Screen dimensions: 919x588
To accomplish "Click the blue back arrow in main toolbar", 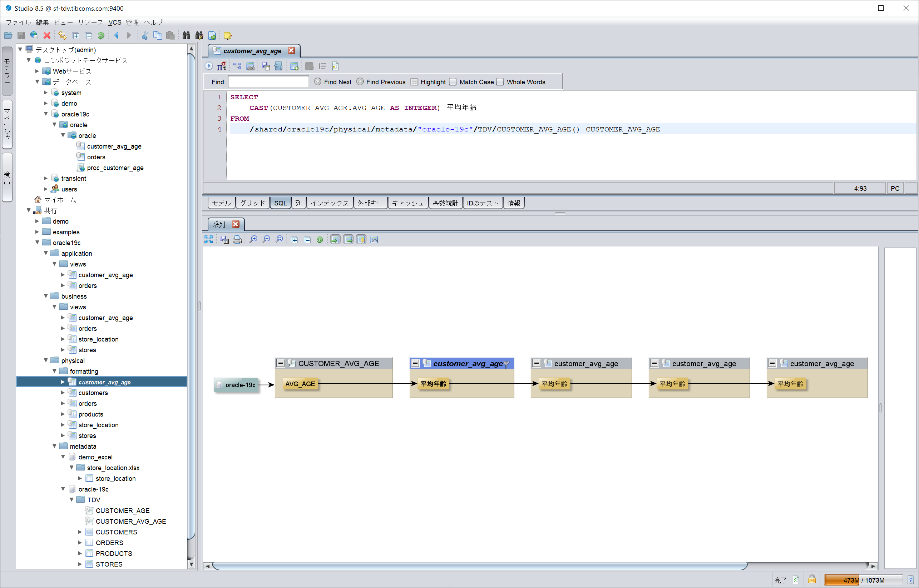I will (x=117, y=35).
